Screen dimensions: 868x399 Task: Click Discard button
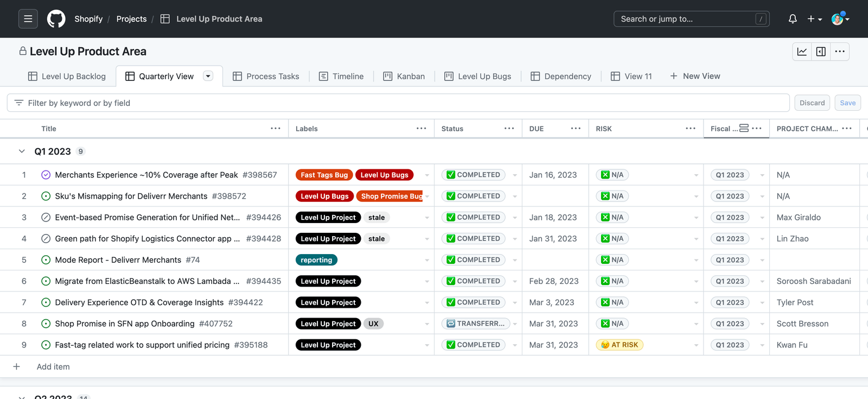point(812,103)
